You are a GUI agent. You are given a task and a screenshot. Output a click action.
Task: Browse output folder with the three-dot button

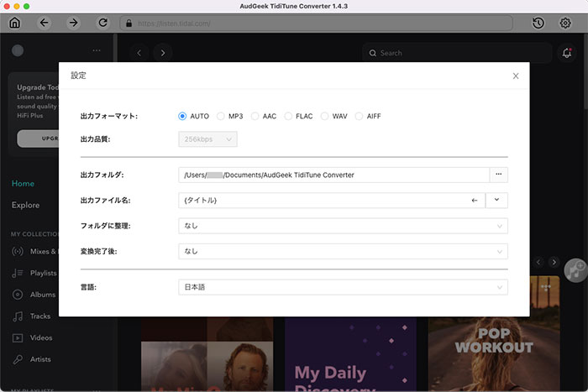(x=498, y=175)
